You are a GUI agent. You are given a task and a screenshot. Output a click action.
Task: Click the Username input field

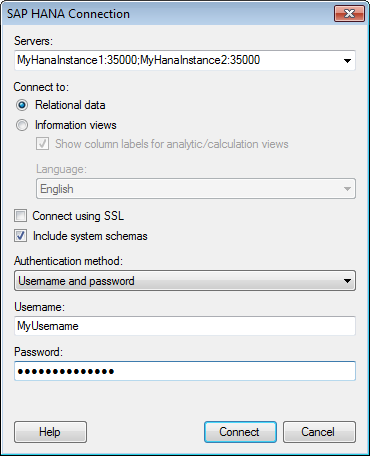pos(185,326)
